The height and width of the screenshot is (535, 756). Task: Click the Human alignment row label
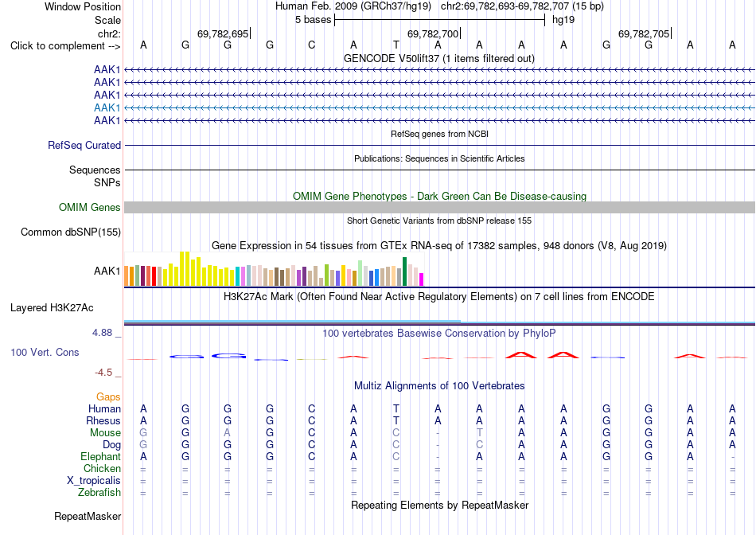104,408
